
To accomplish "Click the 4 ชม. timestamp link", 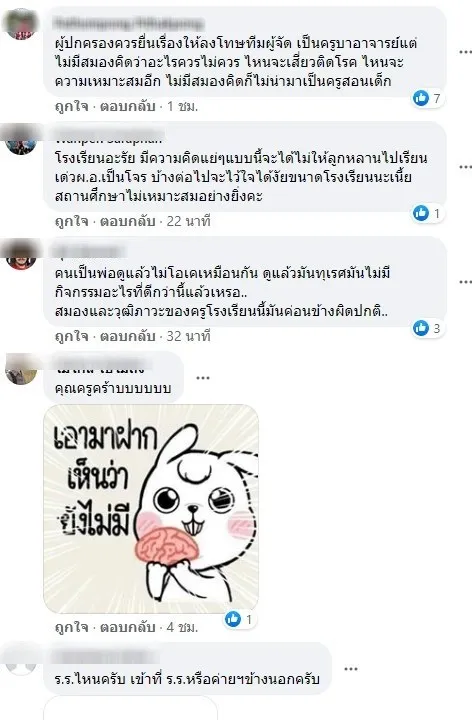I will tap(182, 627).
